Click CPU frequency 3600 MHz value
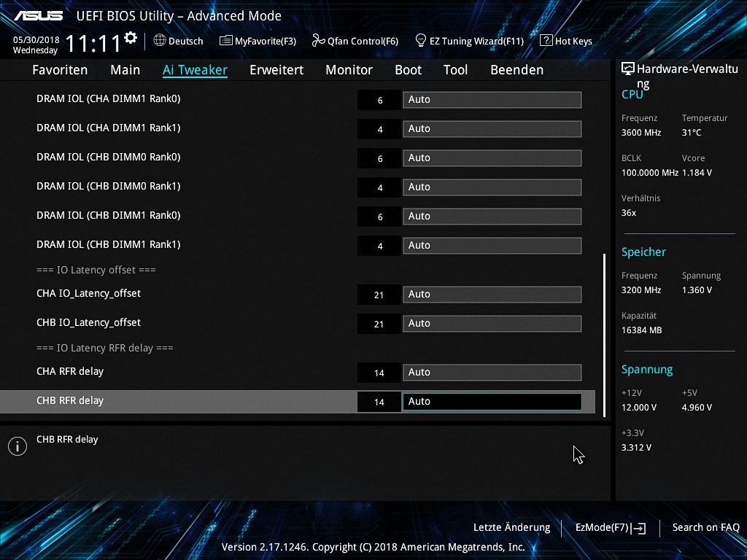The width and height of the screenshot is (747, 560). (x=641, y=133)
